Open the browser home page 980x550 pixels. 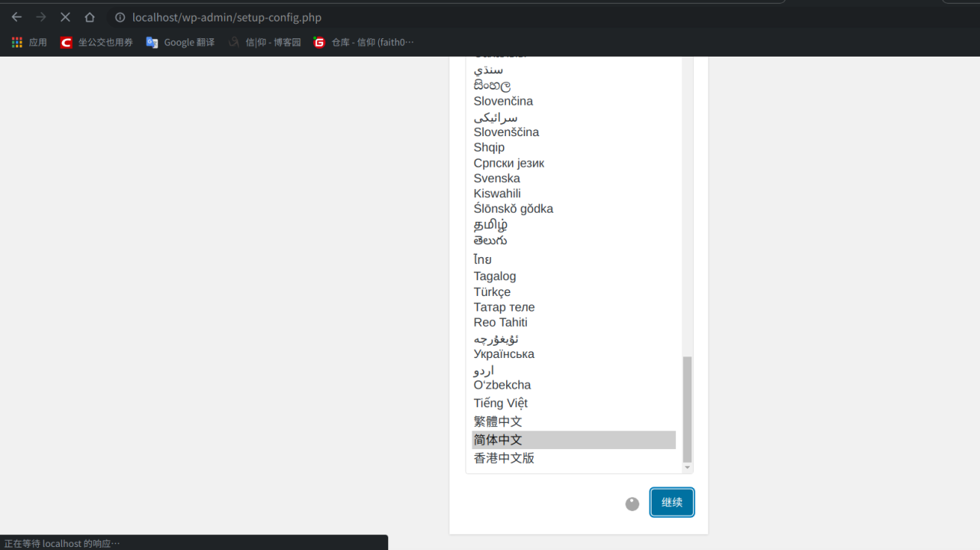click(89, 17)
